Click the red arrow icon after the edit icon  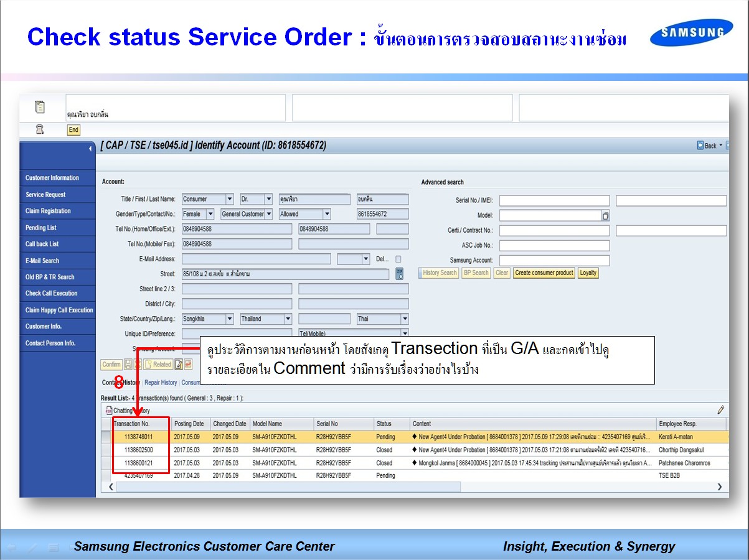[188, 365]
